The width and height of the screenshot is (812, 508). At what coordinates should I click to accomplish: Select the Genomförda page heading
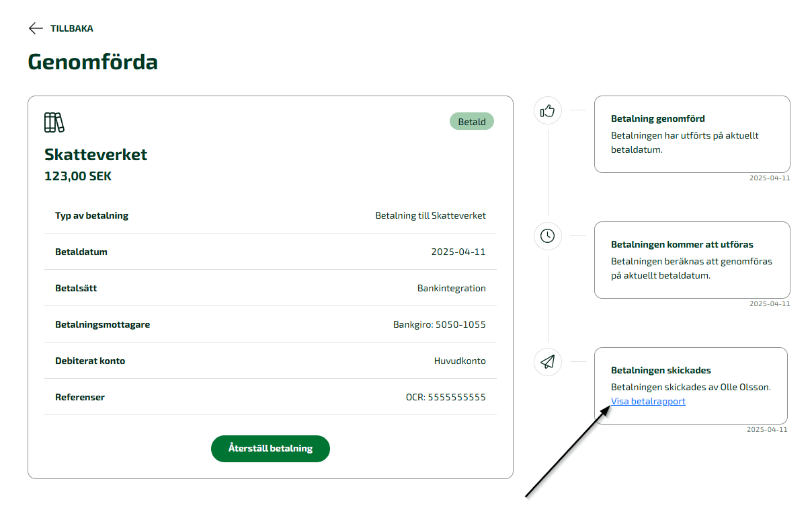[x=93, y=62]
